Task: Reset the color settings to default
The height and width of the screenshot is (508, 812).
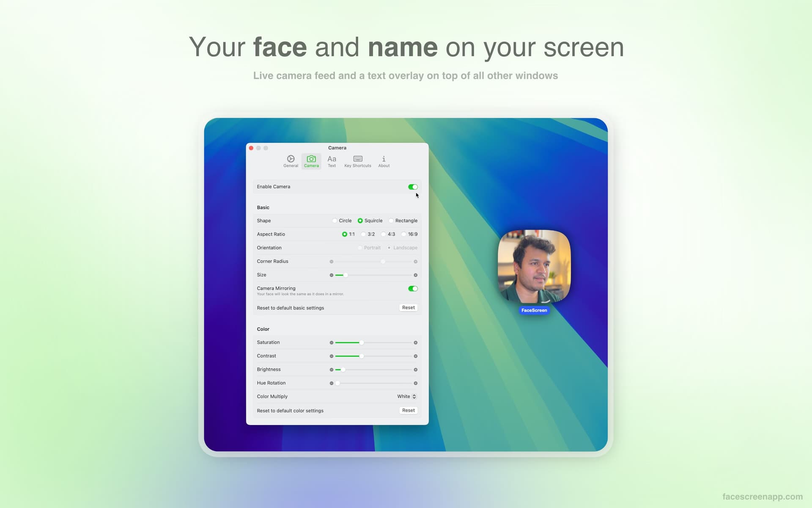Action: (409, 410)
